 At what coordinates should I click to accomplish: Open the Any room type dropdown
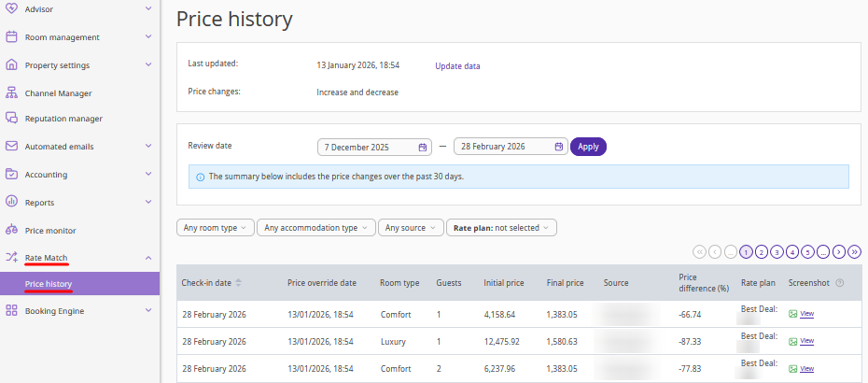pos(216,227)
